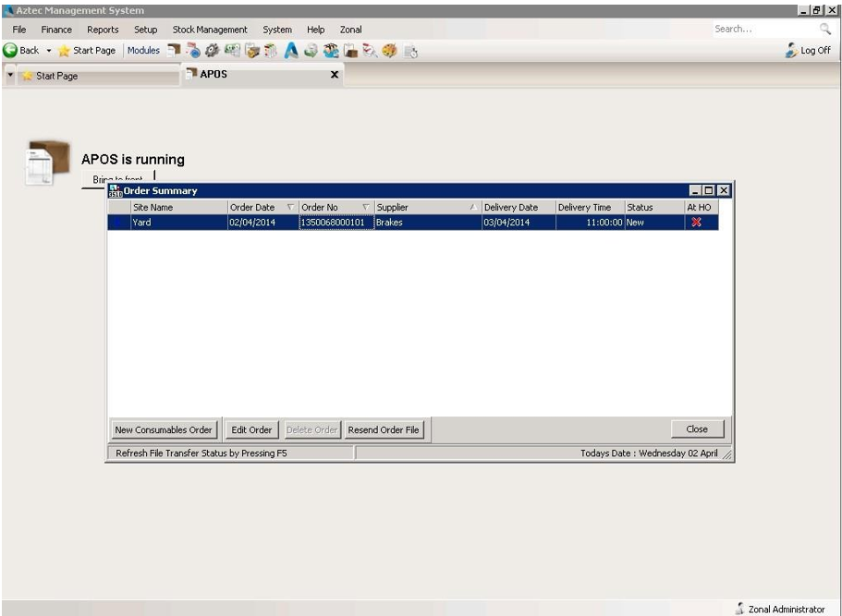Click the Edit Order button
This screenshot has height=616, width=842.
click(251, 429)
